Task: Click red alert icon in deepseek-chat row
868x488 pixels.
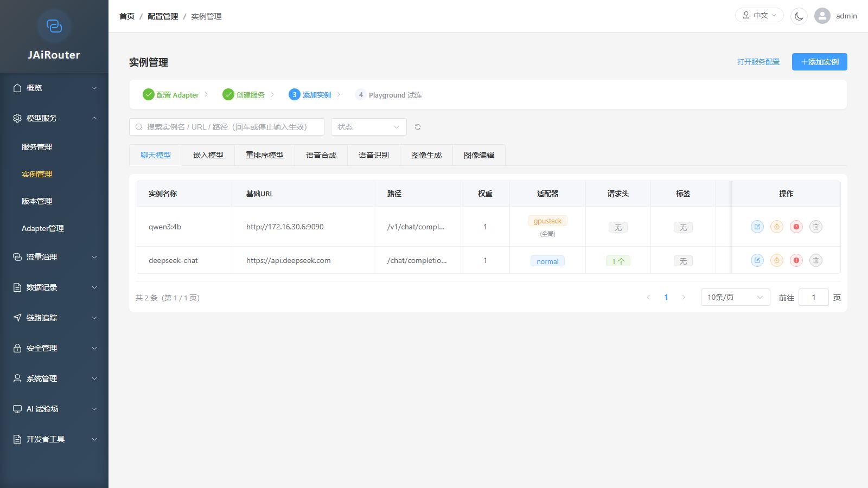Action: pos(796,260)
